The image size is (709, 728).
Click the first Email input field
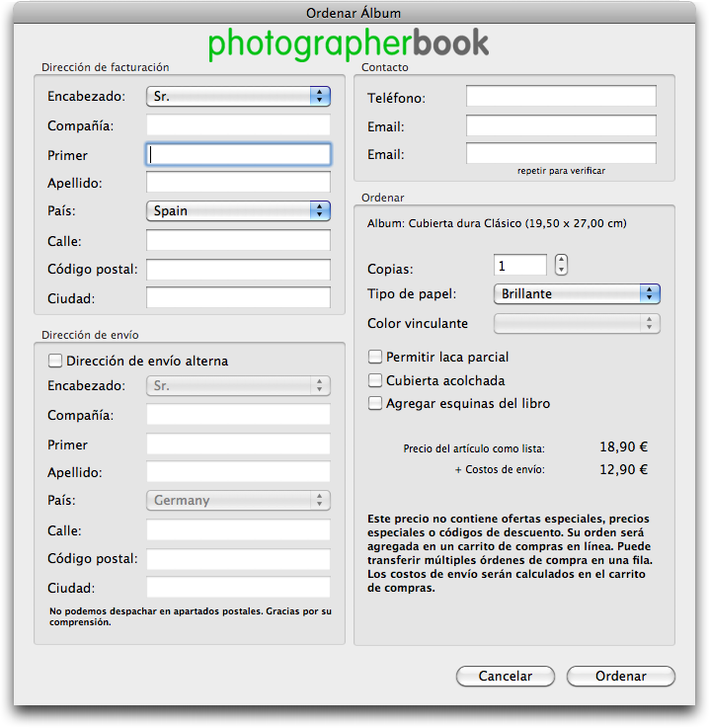(561, 125)
